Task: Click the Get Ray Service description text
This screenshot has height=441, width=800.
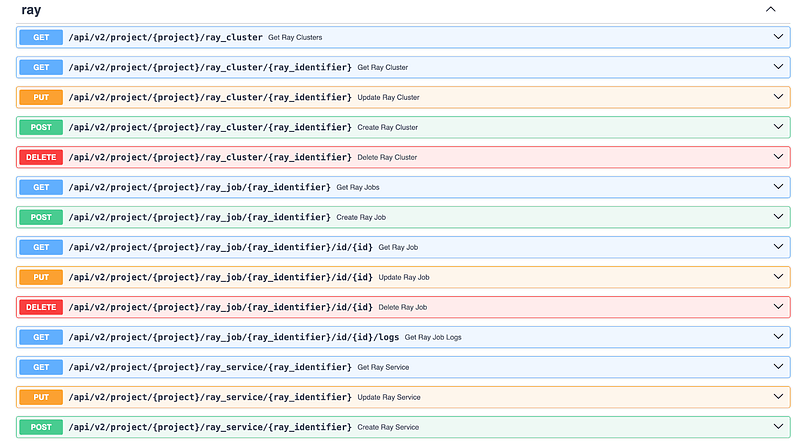Action: tap(382, 367)
